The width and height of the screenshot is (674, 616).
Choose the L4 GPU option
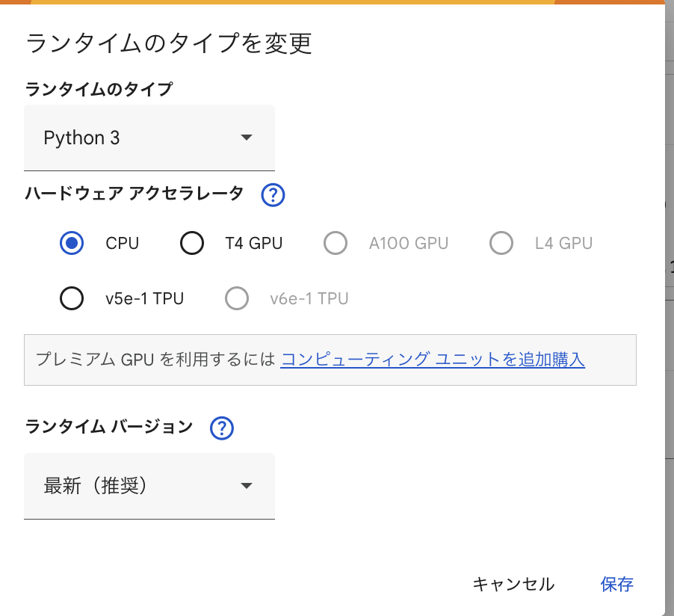point(501,243)
